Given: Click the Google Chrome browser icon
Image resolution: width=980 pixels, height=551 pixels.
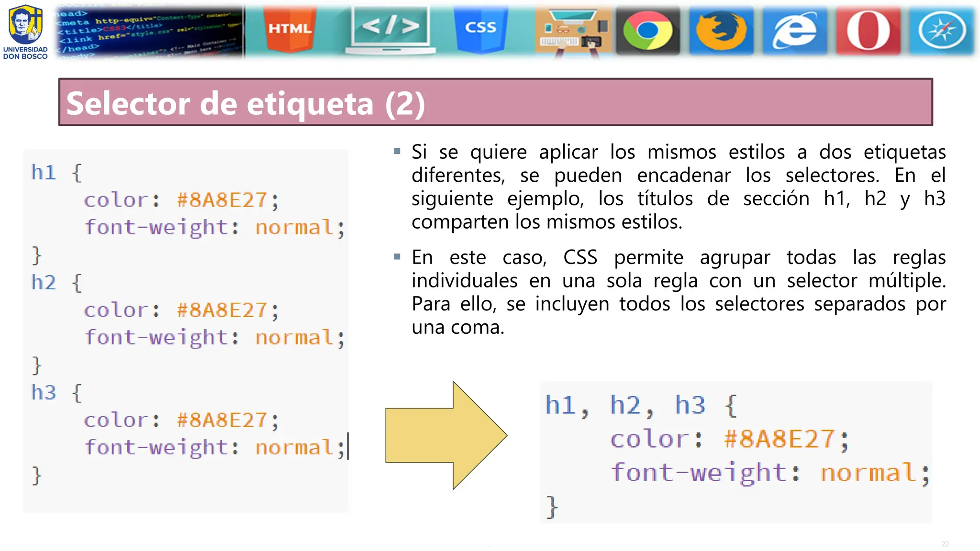Looking at the screenshot, I should pos(647,31).
